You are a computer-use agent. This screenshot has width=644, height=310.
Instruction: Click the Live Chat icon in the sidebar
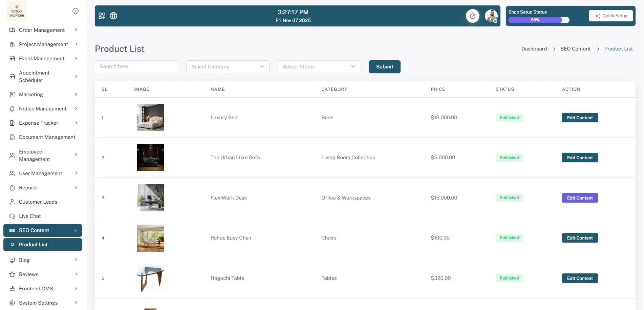[x=12, y=216]
